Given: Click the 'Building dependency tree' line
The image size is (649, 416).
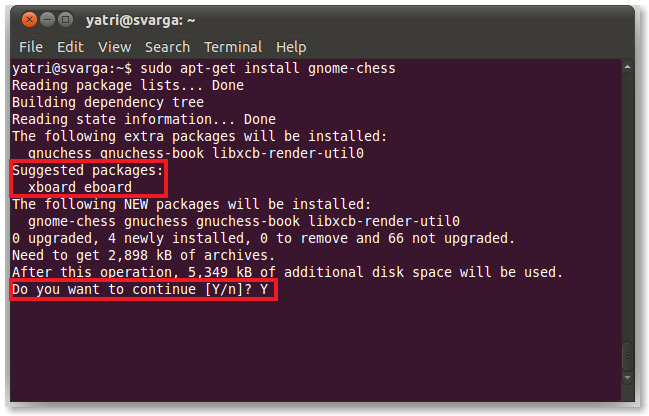Looking at the screenshot, I should tap(108, 102).
